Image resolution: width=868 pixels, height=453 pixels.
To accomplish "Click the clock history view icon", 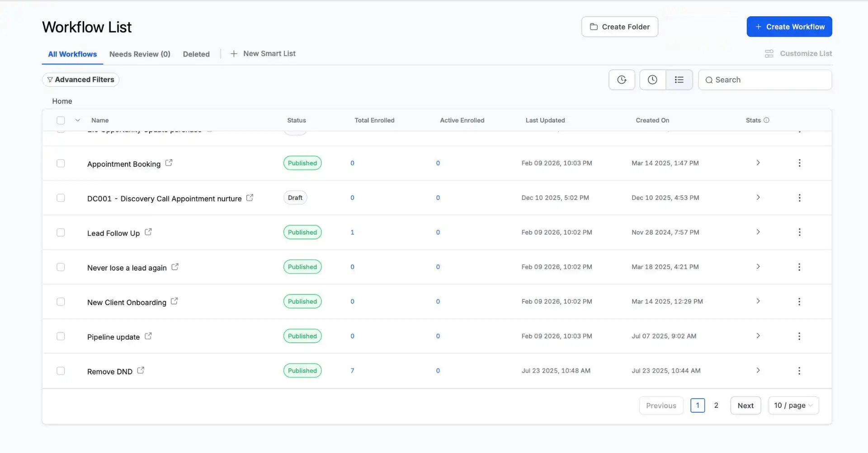I will click(652, 80).
